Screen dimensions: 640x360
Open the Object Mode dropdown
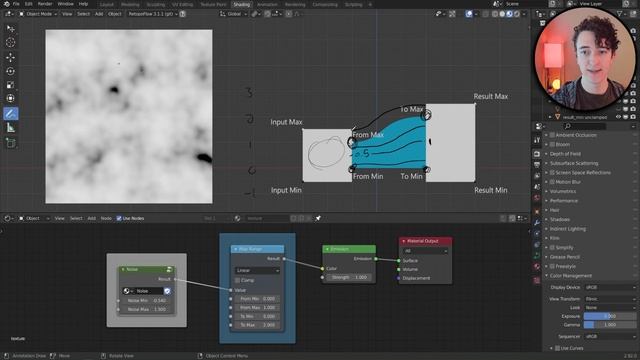(x=38, y=14)
